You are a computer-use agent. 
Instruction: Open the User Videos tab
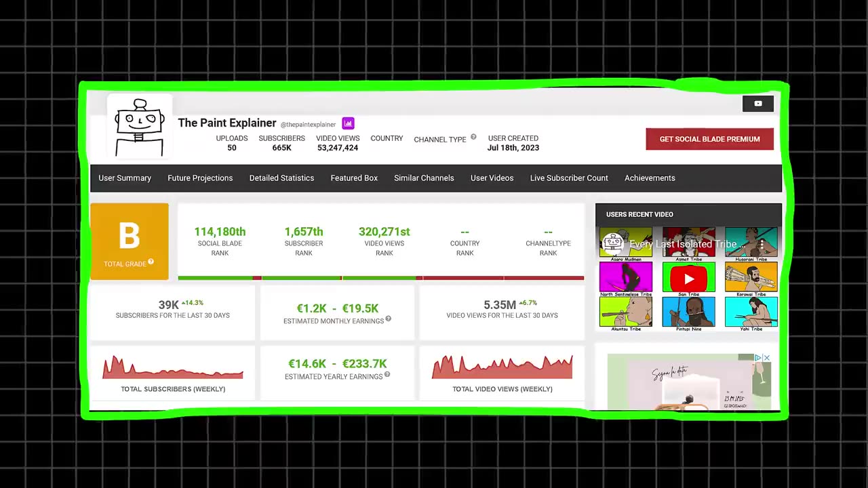point(492,178)
